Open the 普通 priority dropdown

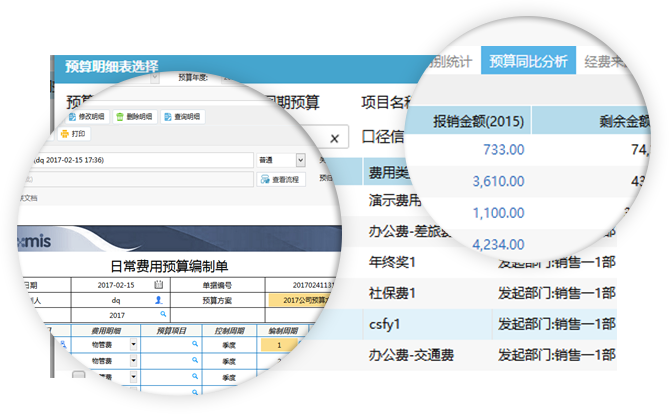pyautogui.click(x=301, y=160)
